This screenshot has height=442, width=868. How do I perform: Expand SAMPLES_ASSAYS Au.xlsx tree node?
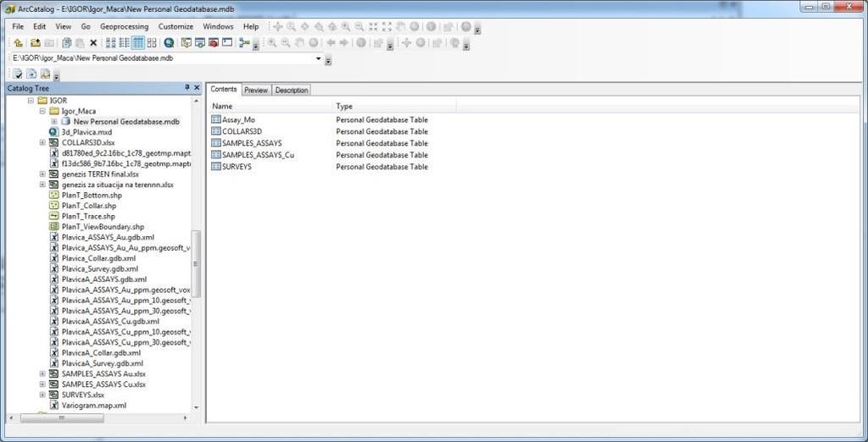click(42, 374)
